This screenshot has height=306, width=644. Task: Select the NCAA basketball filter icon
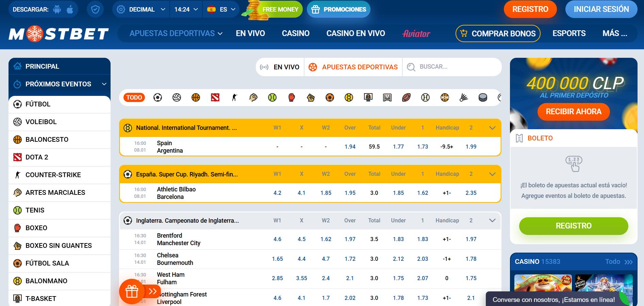tap(445, 98)
